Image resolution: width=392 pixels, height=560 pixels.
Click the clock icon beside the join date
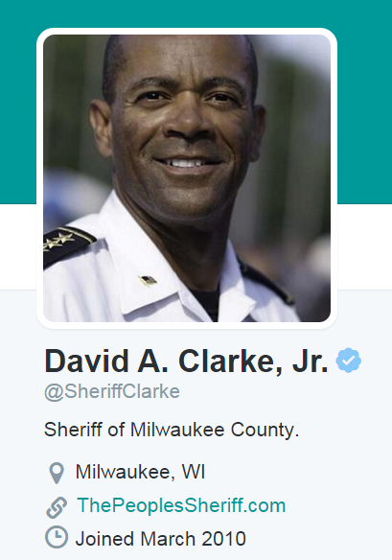[57, 537]
